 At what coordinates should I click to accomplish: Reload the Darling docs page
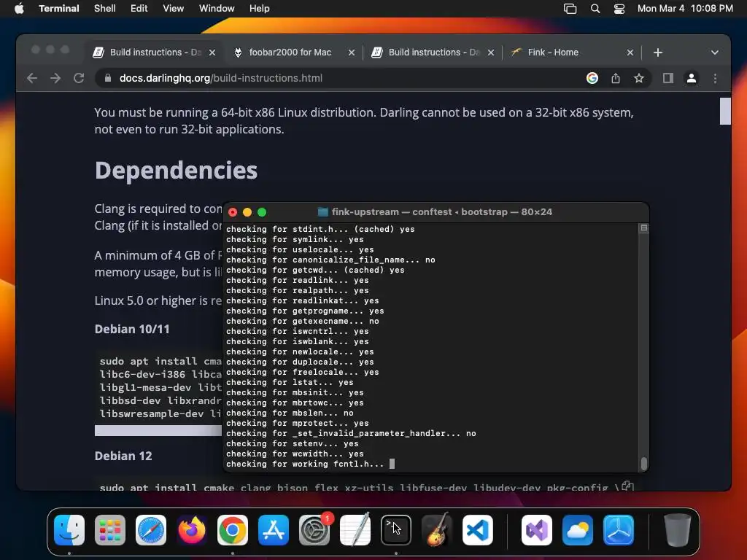tap(79, 78)
